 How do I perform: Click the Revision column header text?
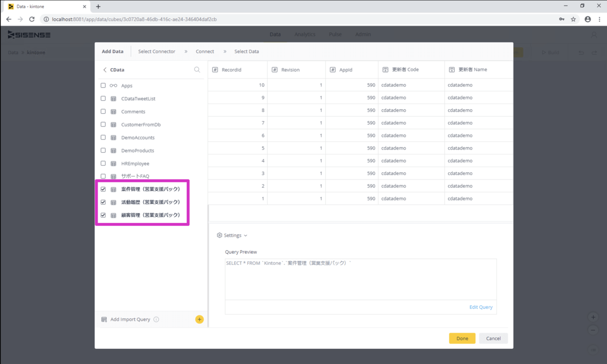[290, 70]
